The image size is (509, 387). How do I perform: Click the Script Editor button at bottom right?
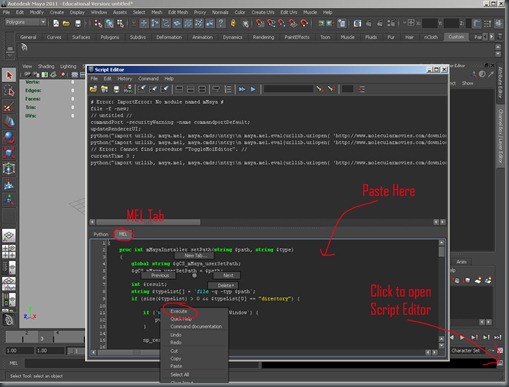click(500, 363)
